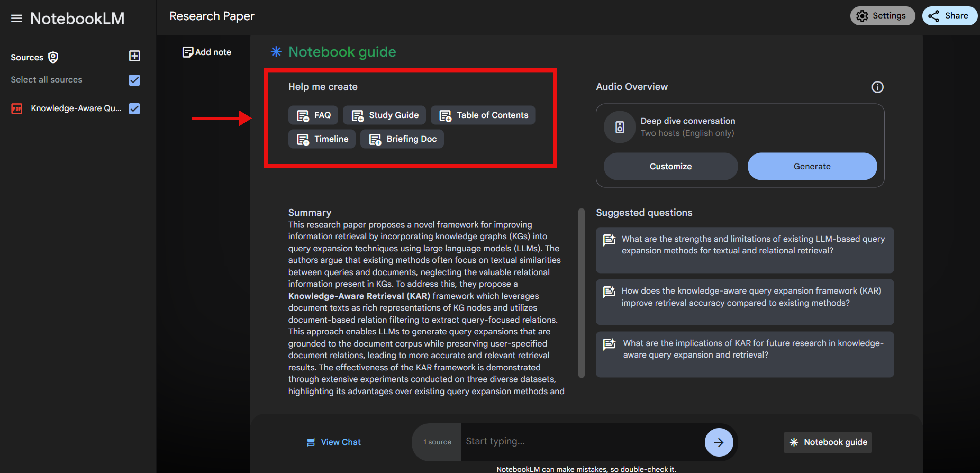980x473 pixels.
Task: Click the Research Paper notebook title
Action: coord(212,16)
